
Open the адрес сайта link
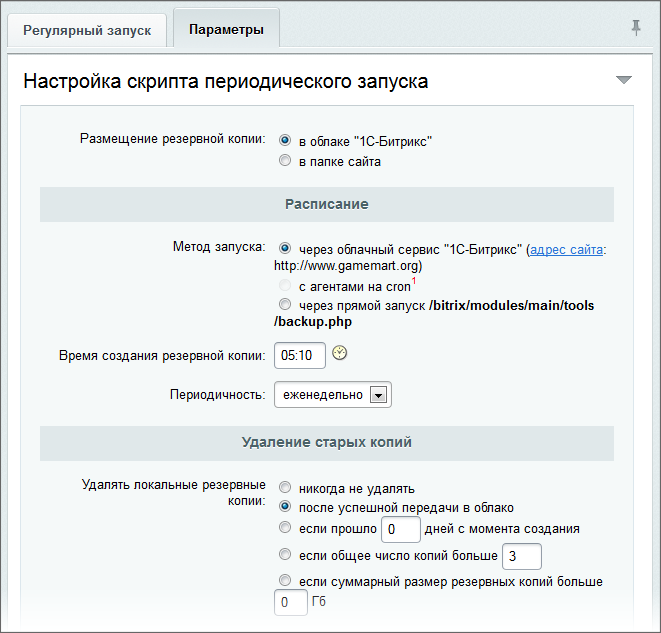[x=566, y=249]
